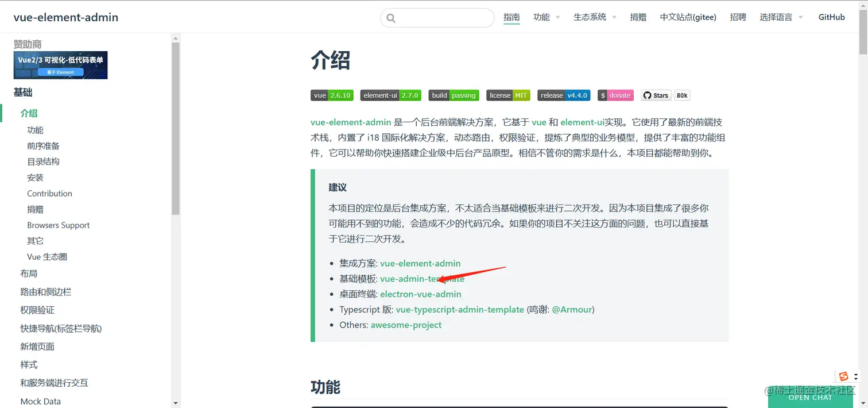Open Mock Data sidebar page

(x=40, y=401)
